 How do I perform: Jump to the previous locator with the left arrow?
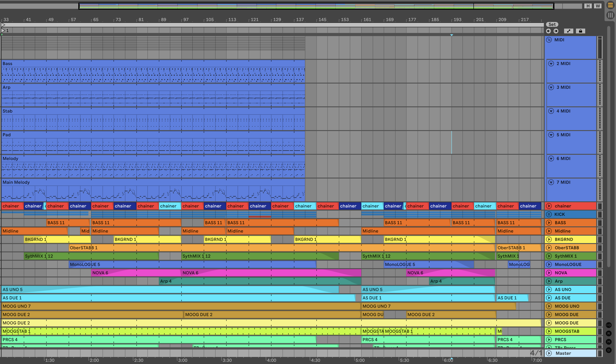point(548,31)
